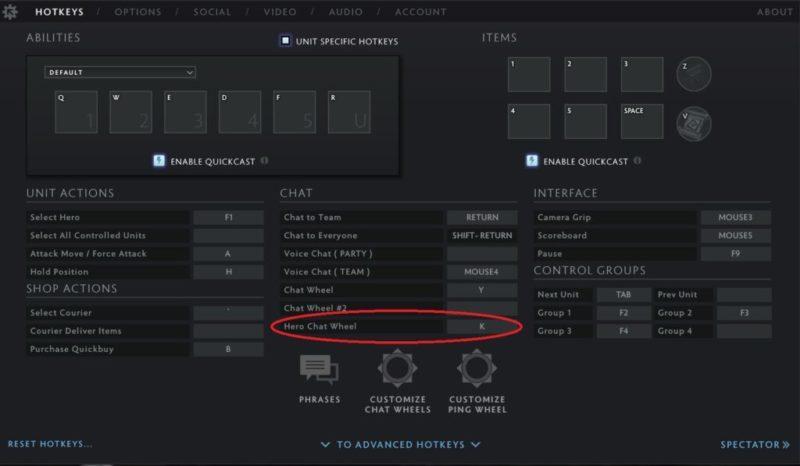Rebind ultimate ability slot R
Screen dimensions: 800x466
(x=349, y=112)
